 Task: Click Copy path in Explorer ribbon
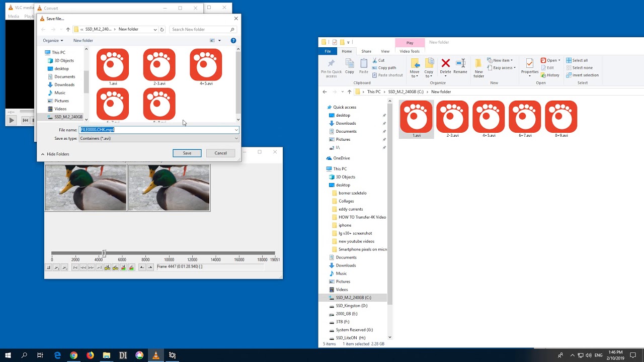pos(383,68)
